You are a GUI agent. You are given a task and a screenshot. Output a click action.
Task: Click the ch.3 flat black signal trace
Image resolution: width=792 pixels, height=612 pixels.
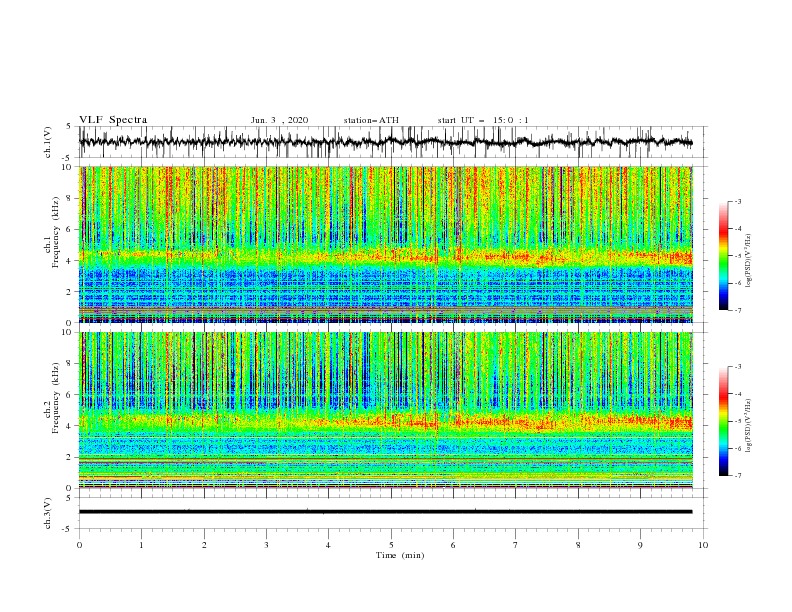point(385,512)
